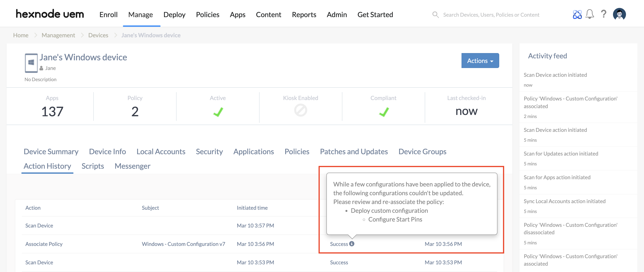Image resolution: width=644 pixels, height=272 pixels.
Task: Click the Action column header
Action: click(33, 208)
